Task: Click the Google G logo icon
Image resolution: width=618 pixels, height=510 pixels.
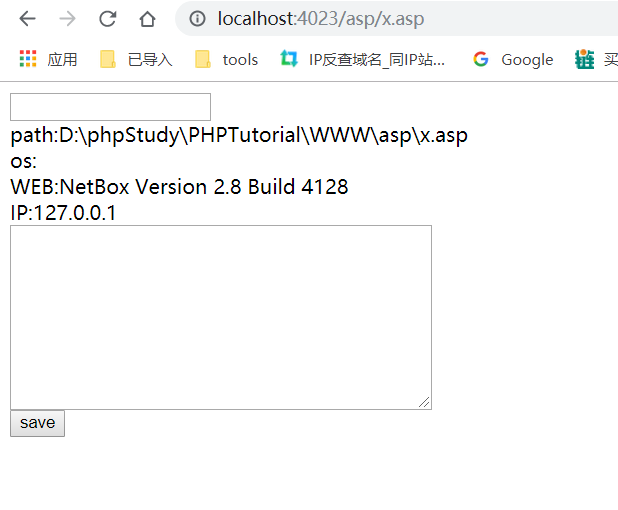Action: [480, 60]
